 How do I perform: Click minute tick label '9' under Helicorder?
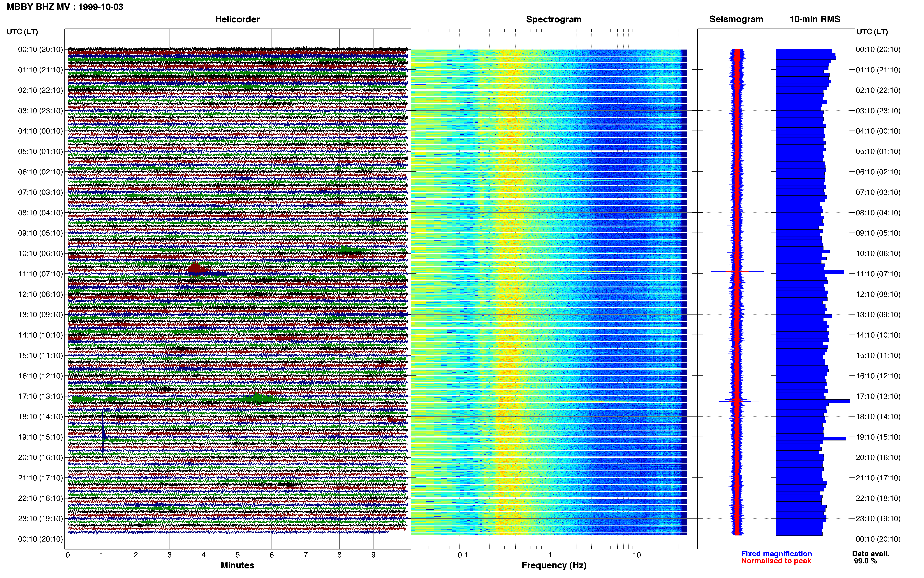pos(373,555)
